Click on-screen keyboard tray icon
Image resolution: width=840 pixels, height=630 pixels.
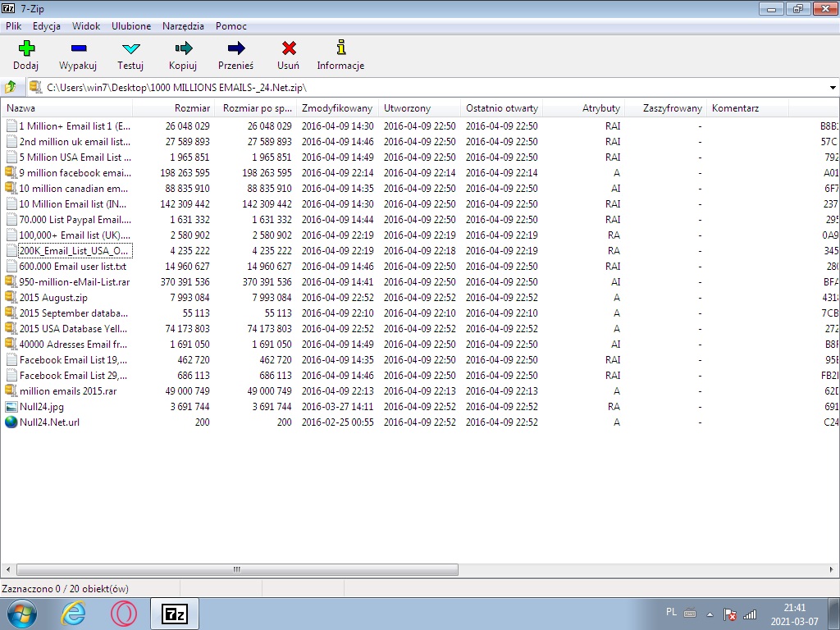pos(690,613)
